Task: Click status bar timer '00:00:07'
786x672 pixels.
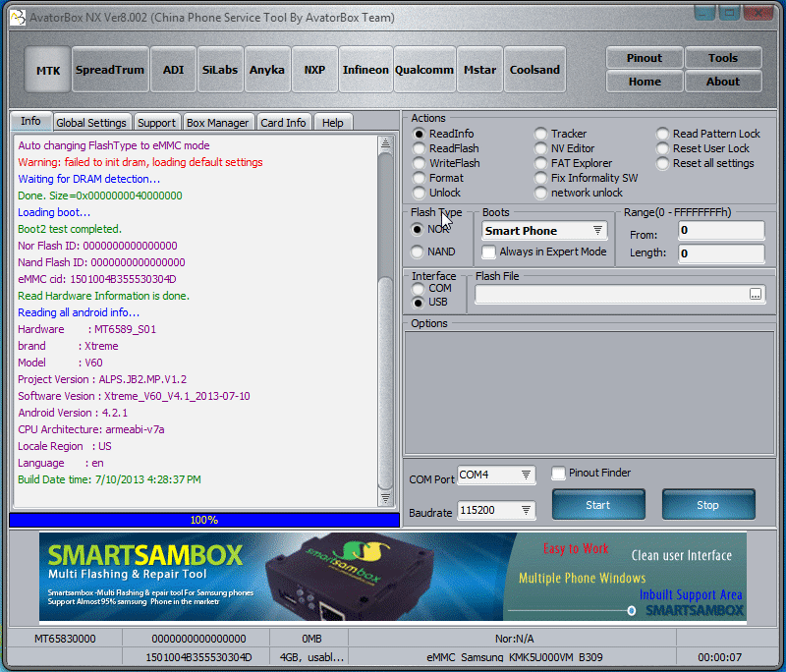Action: [x=720, y=657]
